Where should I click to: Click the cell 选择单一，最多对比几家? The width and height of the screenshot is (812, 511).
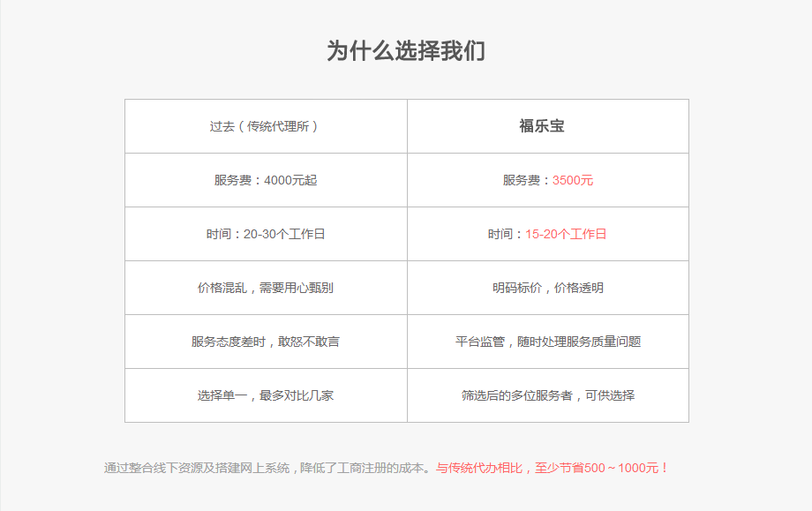point(267,395)
